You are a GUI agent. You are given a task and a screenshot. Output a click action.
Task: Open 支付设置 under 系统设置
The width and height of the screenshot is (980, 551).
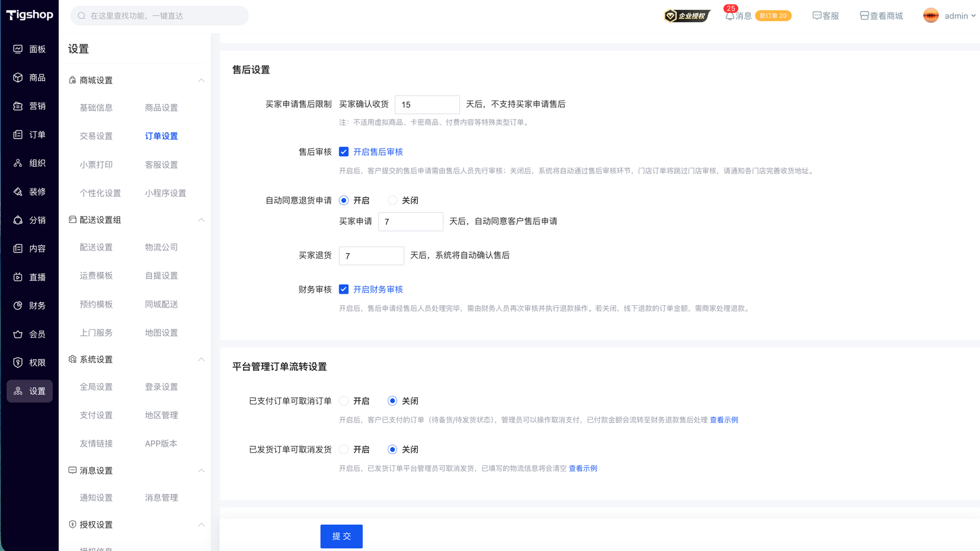pyautogui.click(x=96, y=415)
